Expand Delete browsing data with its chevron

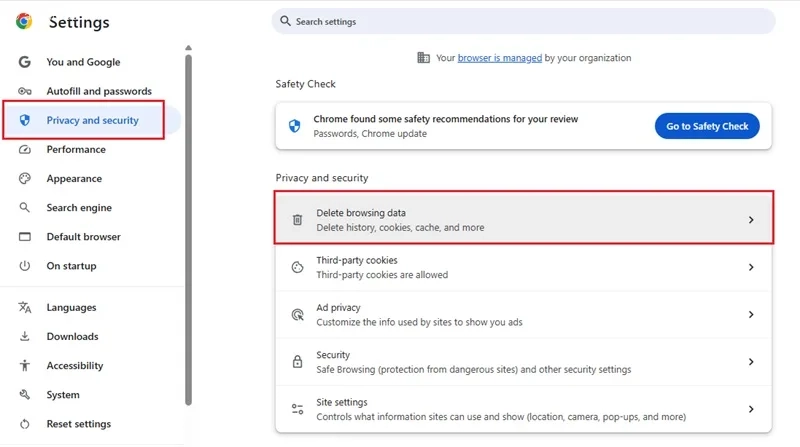coord(751,220)
